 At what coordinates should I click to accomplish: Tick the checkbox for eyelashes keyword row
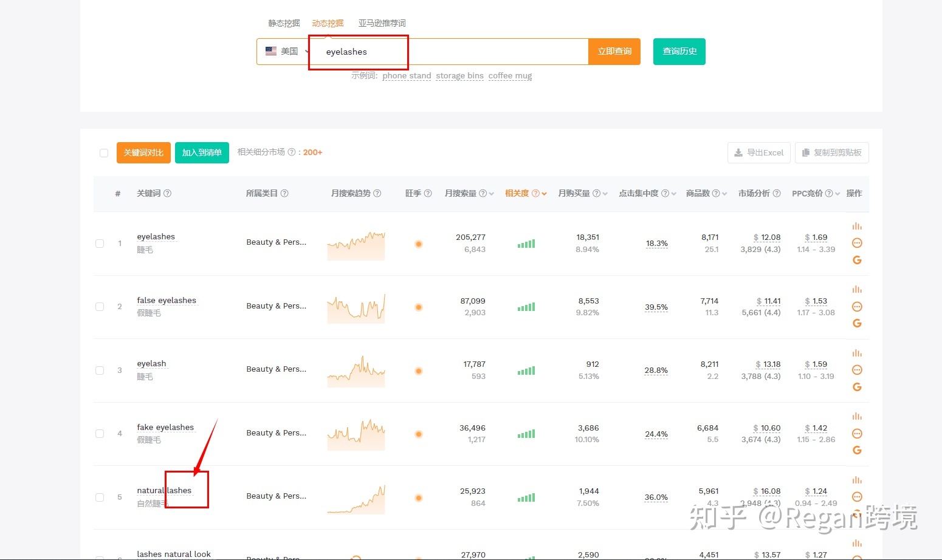[x=100, y=244]
